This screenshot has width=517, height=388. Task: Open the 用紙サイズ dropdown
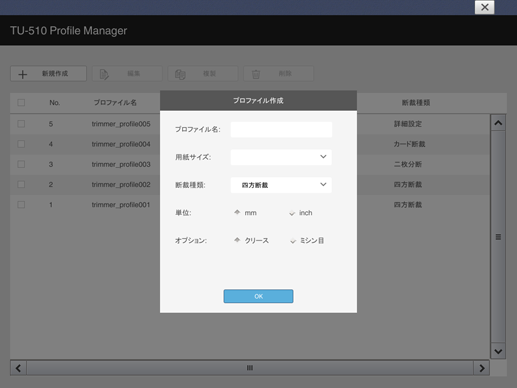281,157
